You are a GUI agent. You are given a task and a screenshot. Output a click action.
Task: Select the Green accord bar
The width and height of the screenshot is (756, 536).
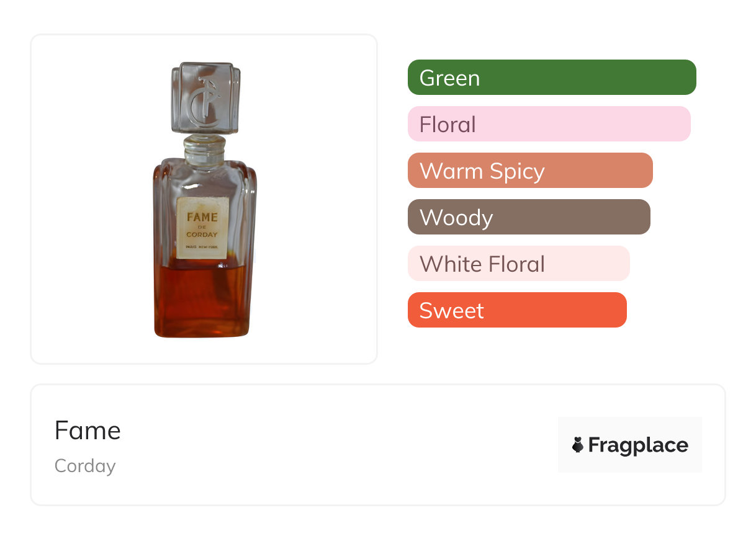click(552, 78)
